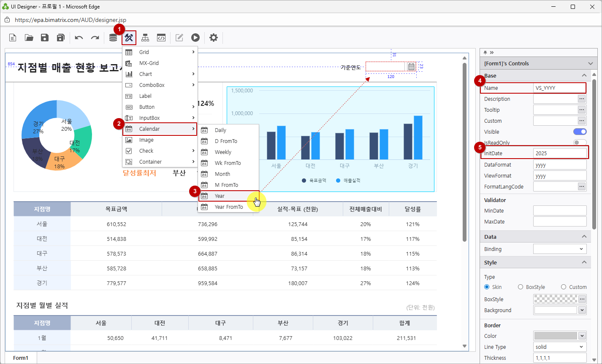Open the Border Color swatch dropdown
602x364 pixels.
click(x=582, y=336)
